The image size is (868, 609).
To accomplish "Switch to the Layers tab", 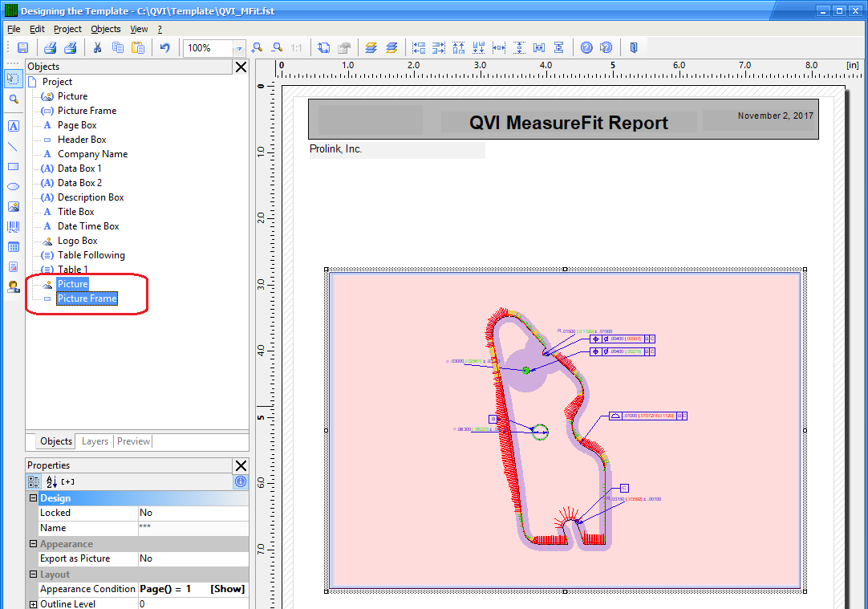I will click(x=95, y=441).
